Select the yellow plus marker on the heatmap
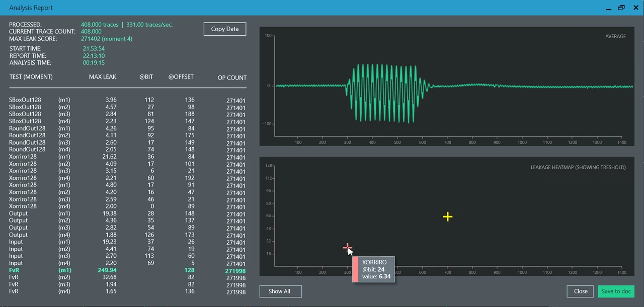The image size is (644, 307). tap(448, 217)
